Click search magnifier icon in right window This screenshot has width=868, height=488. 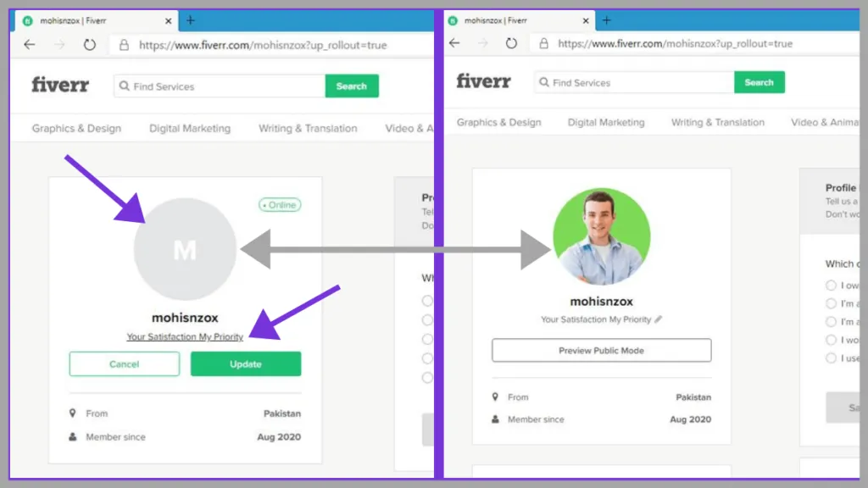click(544, 82)
